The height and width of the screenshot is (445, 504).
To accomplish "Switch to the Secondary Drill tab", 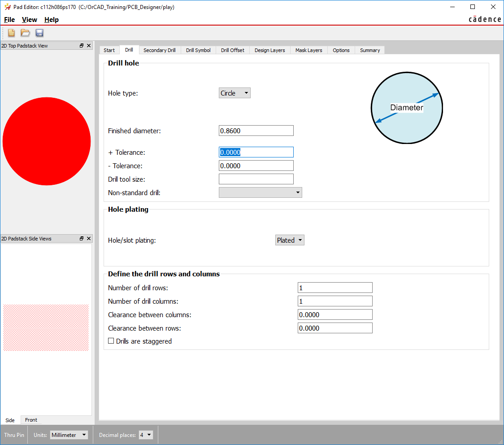I will click(x=160, y=50).
